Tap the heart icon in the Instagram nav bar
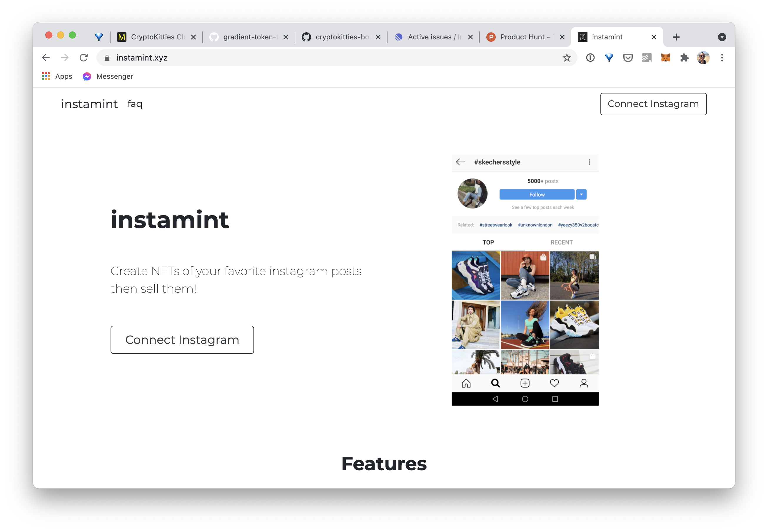This screenshot has width=768, height=532. coord(554,383)
